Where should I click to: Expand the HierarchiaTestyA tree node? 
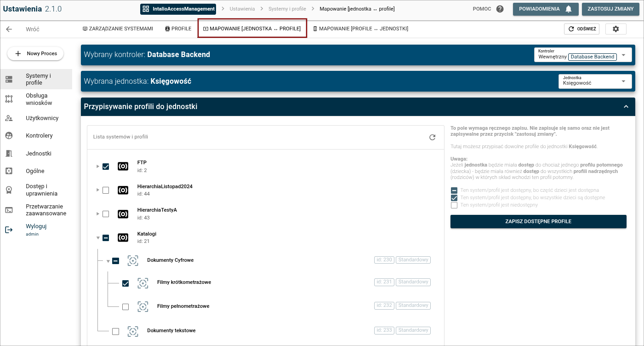(x=97, y=214)
